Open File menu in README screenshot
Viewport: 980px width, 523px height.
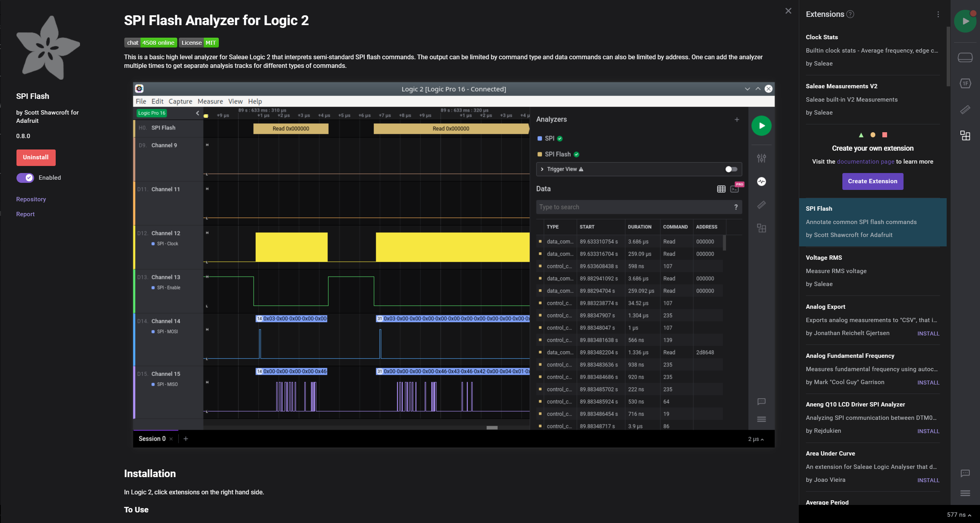pyautogui.click(x=141, y=101)
